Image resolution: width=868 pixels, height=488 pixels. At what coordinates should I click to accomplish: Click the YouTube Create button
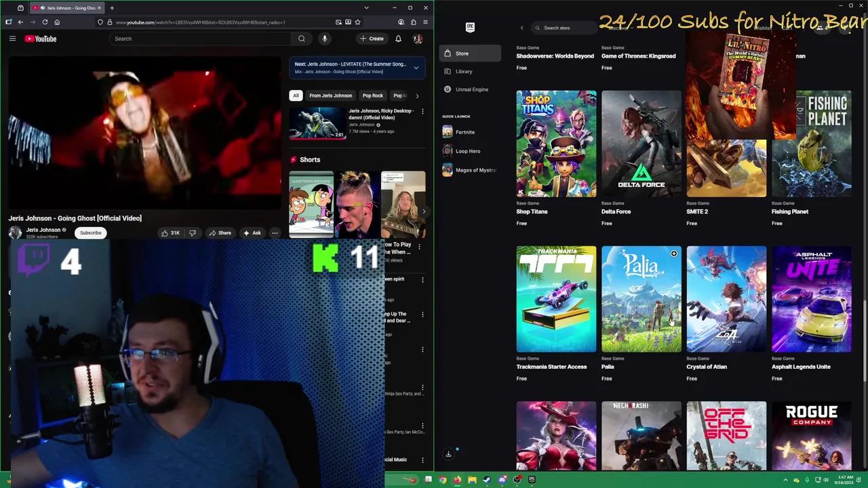372,39
